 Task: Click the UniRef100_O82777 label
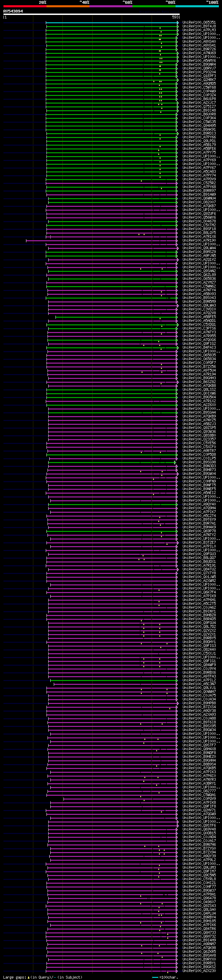coord(199,791)
